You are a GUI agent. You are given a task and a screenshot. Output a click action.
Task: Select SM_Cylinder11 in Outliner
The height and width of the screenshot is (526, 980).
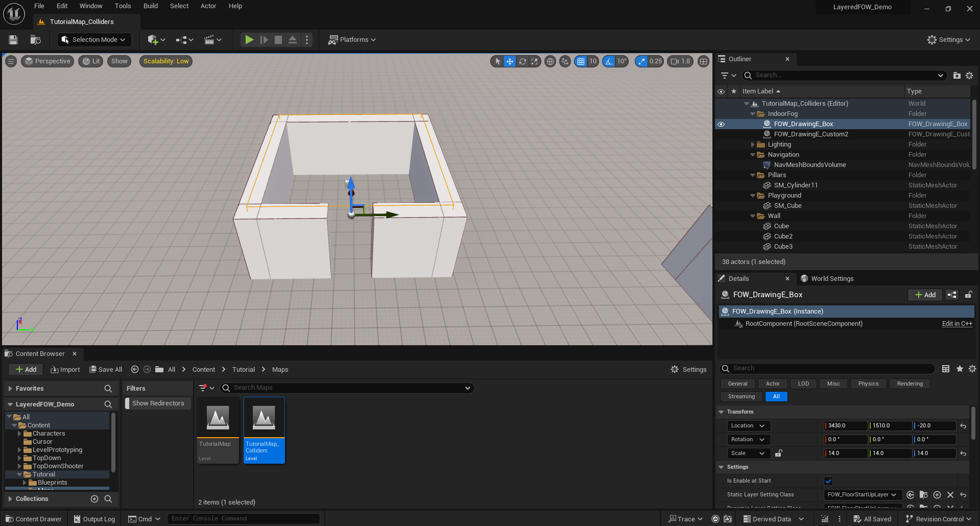pyautogui.click(x=796, y=185)
